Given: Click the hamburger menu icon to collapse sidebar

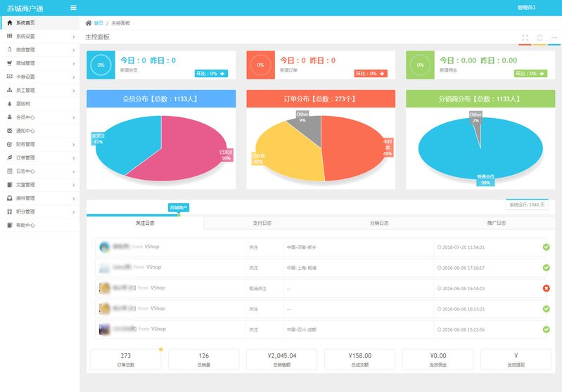Looking at the screenshot, I should point(73,8).
